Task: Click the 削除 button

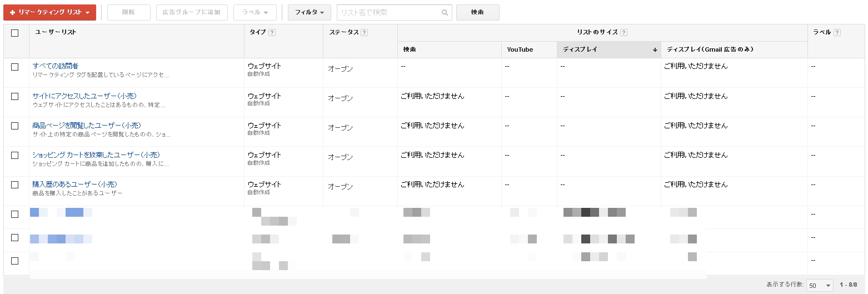Action: pyautogui.click(x=128, y=12)
